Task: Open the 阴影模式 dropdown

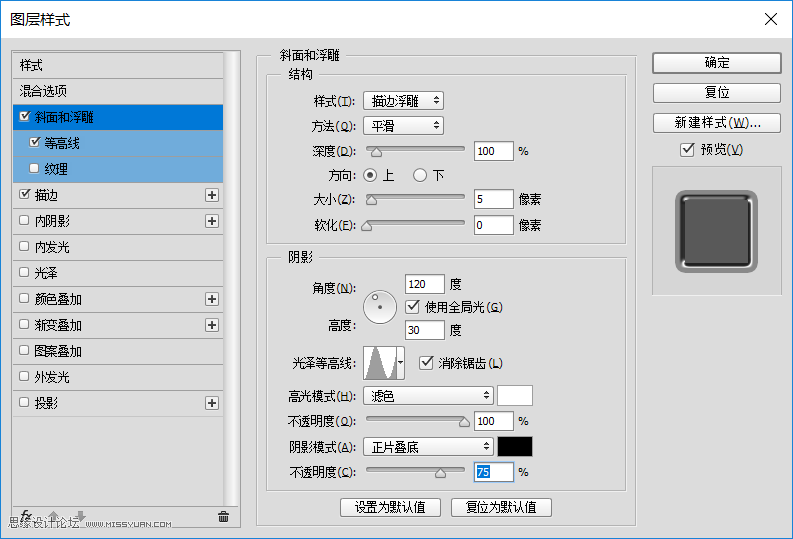Action: click(x=428, y=446)
